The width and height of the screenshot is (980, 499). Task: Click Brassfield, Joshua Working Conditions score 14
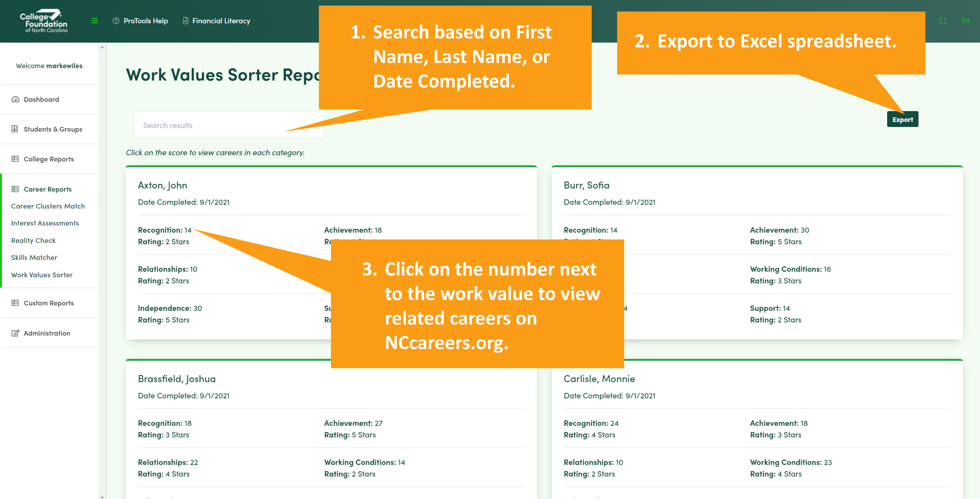coord(401,462)
